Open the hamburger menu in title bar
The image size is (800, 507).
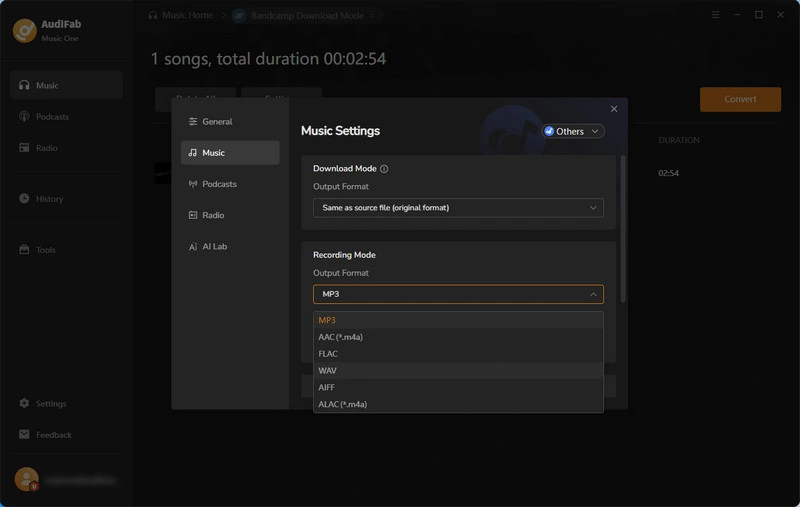(715, 15)
